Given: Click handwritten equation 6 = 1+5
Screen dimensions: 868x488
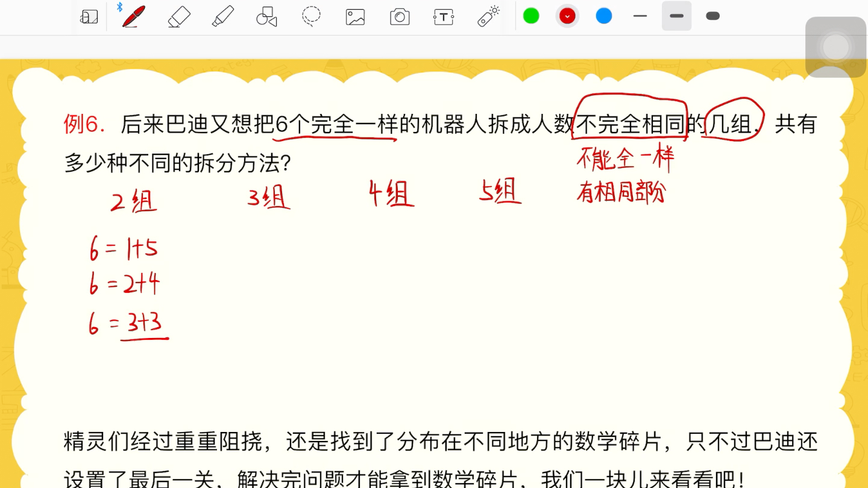Looking at the screenshot, I should pos(124,248).
